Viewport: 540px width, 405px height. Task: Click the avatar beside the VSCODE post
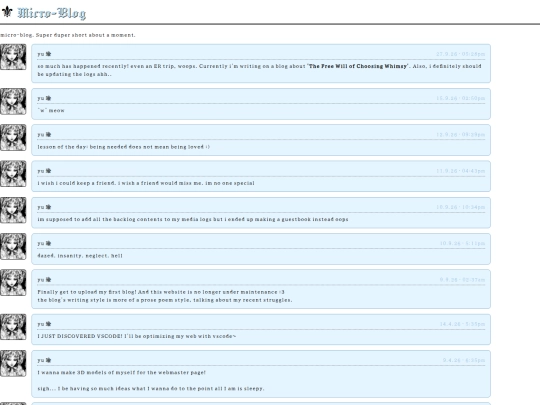point(13,327)
